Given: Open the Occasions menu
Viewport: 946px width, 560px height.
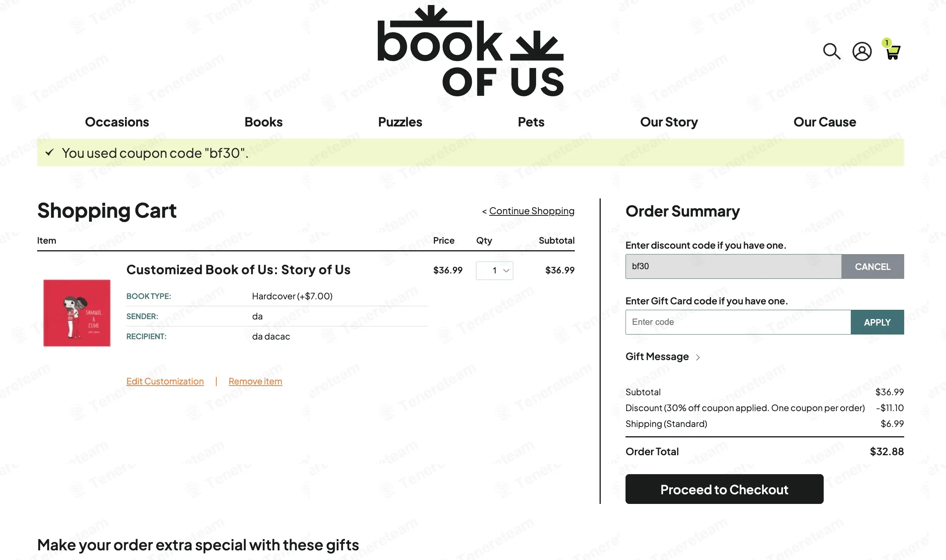Looking at the screenshot, I should (x=117, y=122).
